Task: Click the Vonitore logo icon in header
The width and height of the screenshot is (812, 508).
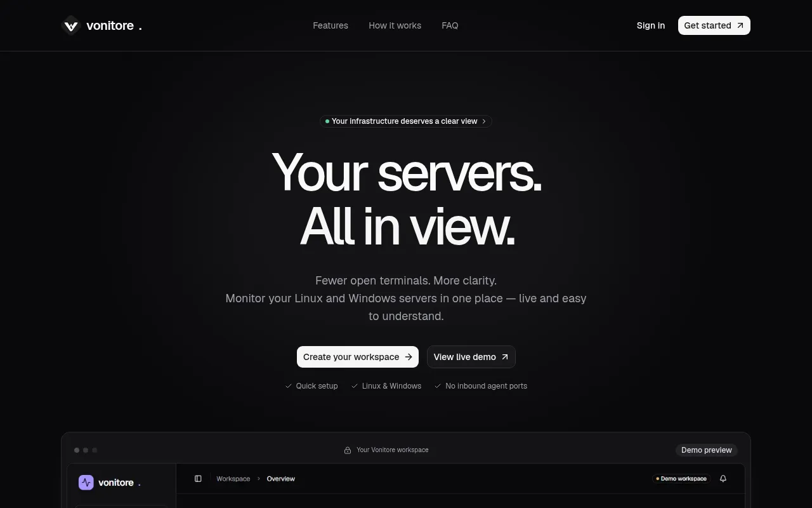Action: (71, 25)
